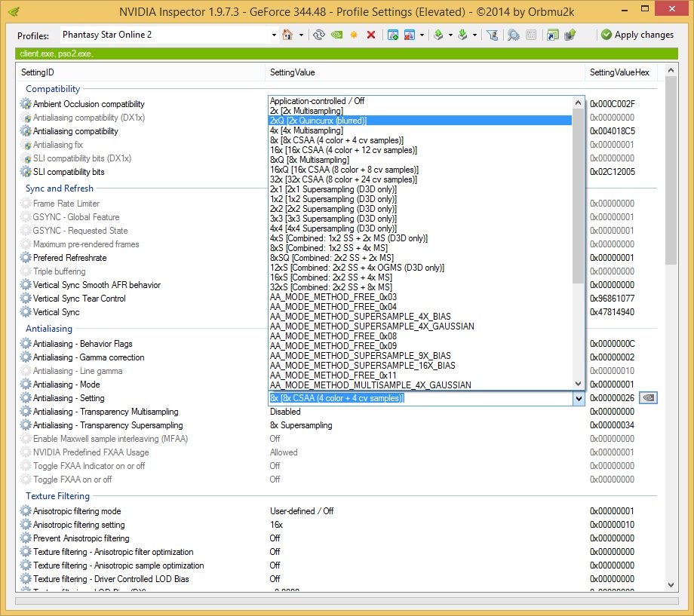Click the magnifier scan settings icon
694x616 pixels.
[514, 35]
